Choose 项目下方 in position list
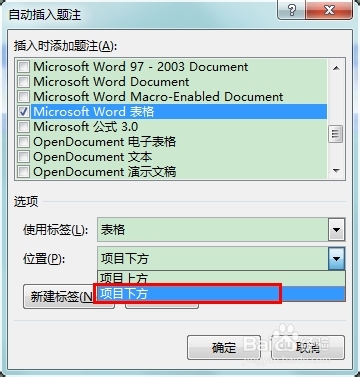This screenshot has height=377, width=360. pos(221,294)
